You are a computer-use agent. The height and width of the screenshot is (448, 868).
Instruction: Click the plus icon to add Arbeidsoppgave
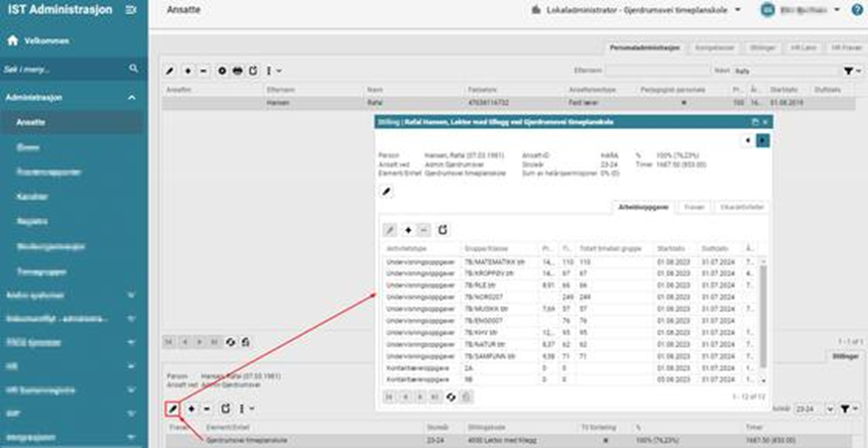[x=408, y=229]
